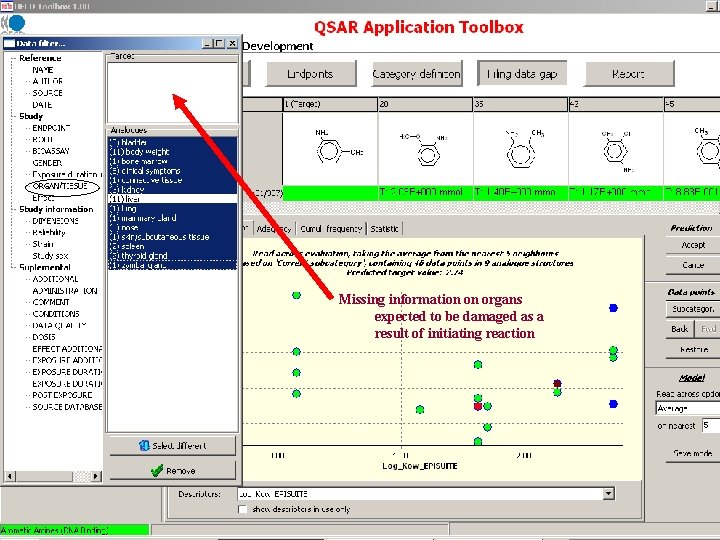Select liver in the Analogues list

[172, 199]
